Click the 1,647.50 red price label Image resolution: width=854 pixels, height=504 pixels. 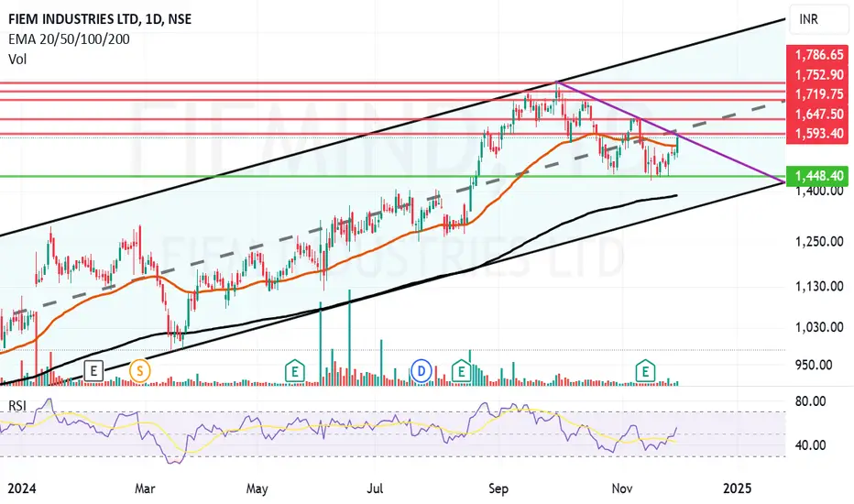click(x=818, y=114)
